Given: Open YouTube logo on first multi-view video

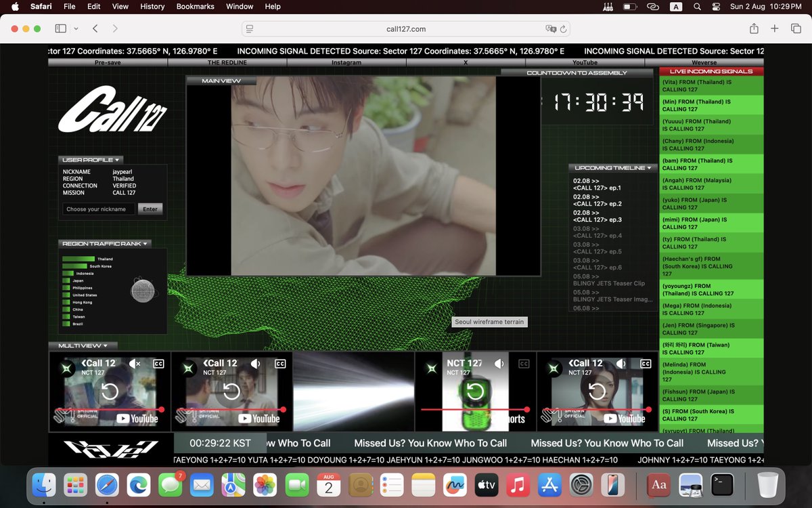Looking at the screenshot, I should 137,419.
